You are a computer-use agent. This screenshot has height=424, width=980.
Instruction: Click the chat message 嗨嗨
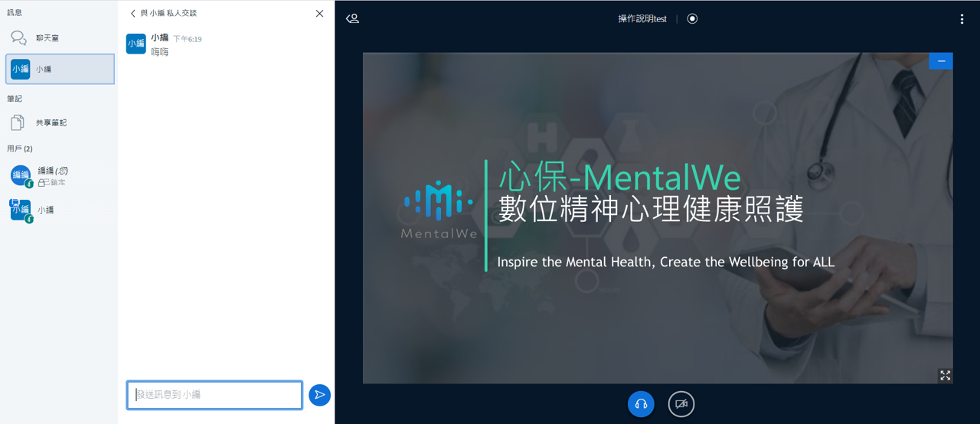pos(159,52)
